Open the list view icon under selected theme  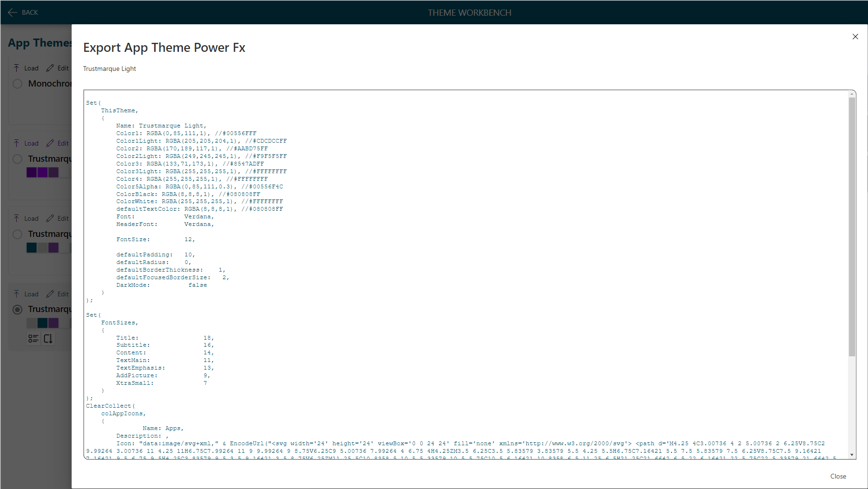33,339
